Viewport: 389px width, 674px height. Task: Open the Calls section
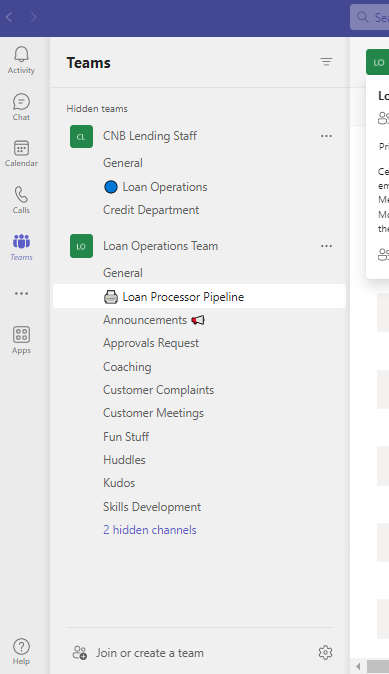pyautogui.click(x=21, y=200)
